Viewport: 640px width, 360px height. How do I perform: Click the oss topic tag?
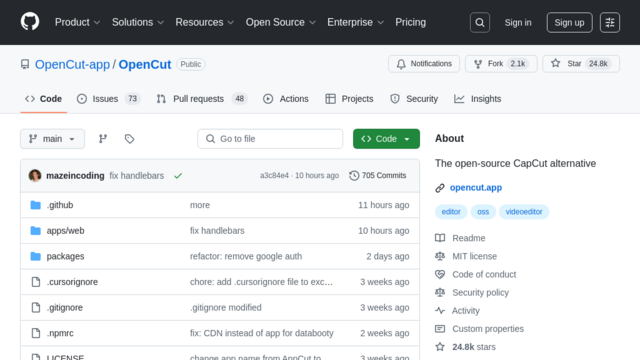coord(483,212)
